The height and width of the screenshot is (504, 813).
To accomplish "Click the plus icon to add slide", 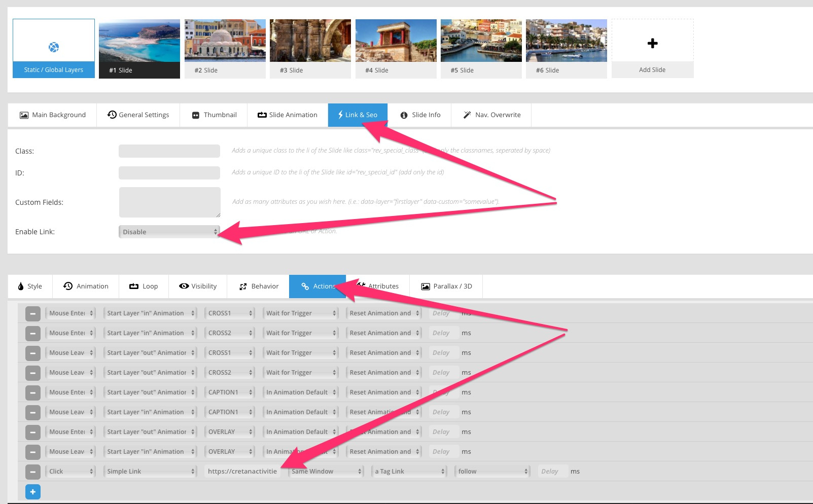I will click(653, 43).
